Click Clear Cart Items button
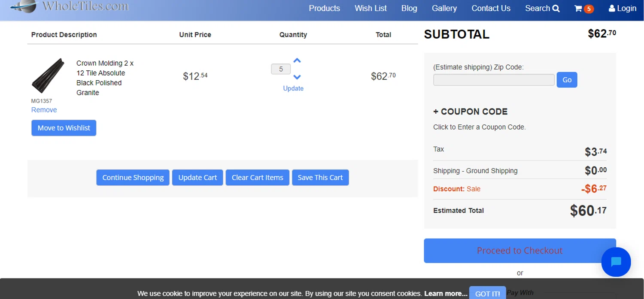Screen dimensions: 644x299 258,178
